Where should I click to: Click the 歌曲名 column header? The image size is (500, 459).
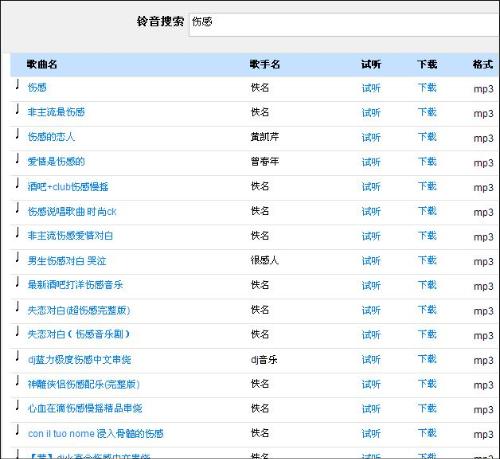[x=42, y=64]
